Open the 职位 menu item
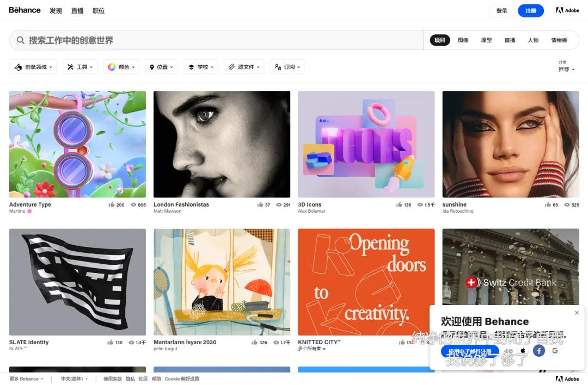Viewport: 588px width, 385px height. [99, 10]
